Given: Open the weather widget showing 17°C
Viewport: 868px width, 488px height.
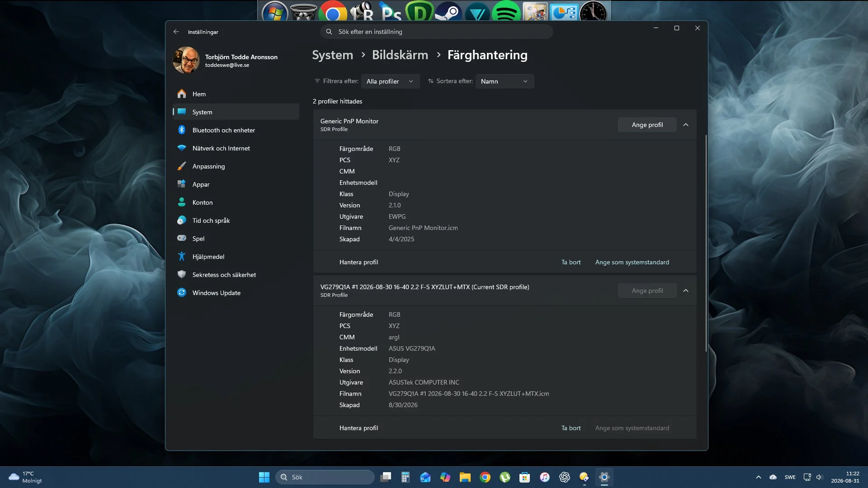Looking at the screenshot, I should tap(25, 477).
